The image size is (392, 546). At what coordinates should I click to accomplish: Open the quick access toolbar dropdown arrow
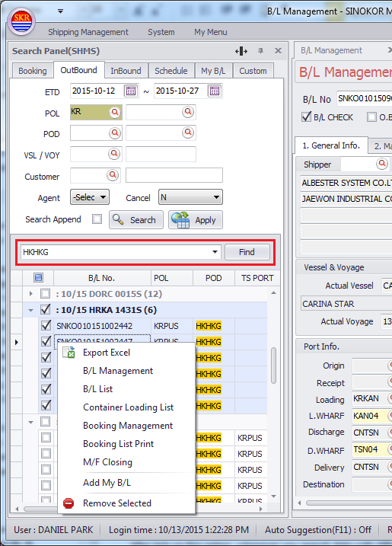pyautogui.click(x=61, y=11)
